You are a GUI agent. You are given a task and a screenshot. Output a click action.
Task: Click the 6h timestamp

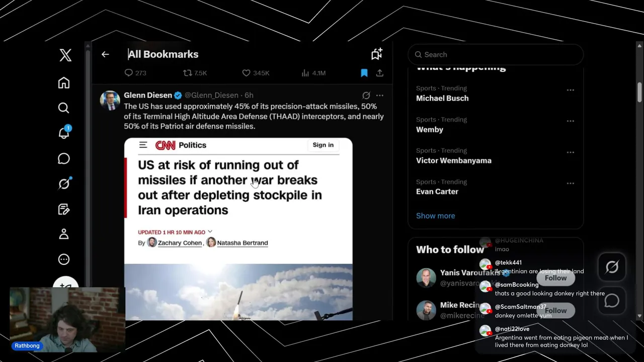click(x=249, y=95)
